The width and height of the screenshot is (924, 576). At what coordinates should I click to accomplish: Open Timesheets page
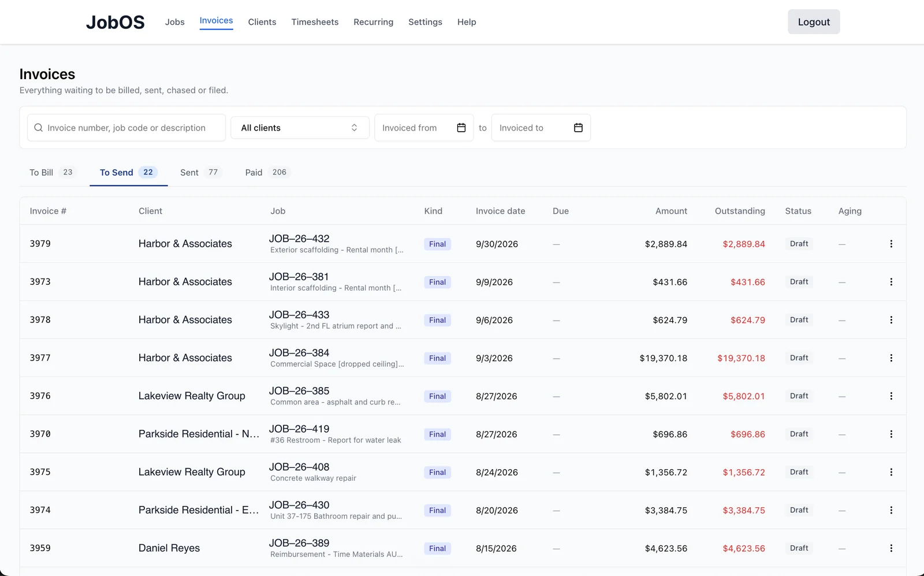click(x=315, y=22)
